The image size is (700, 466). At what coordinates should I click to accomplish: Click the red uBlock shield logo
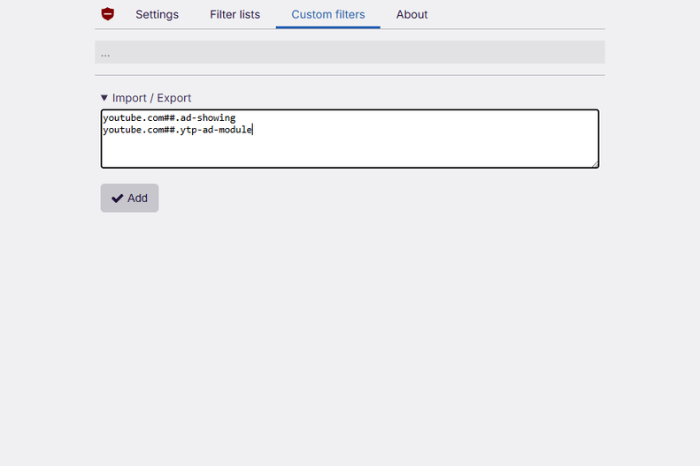108,14
